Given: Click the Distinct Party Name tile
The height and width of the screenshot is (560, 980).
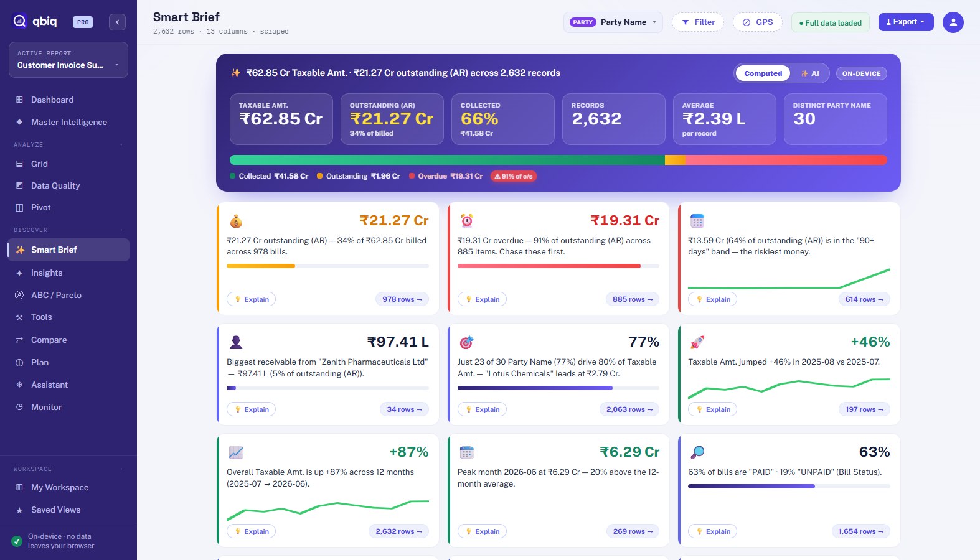Looking at the screenshot, I should point(836,119).
